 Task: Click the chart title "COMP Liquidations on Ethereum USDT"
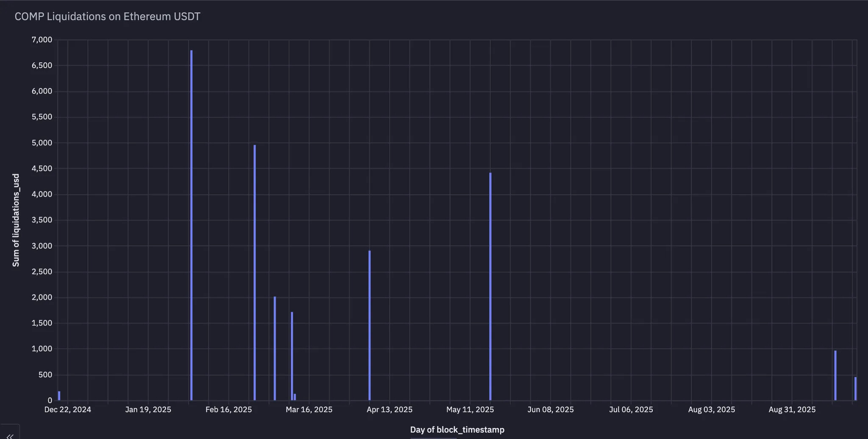pyautogui.click(x=108, y=17)
